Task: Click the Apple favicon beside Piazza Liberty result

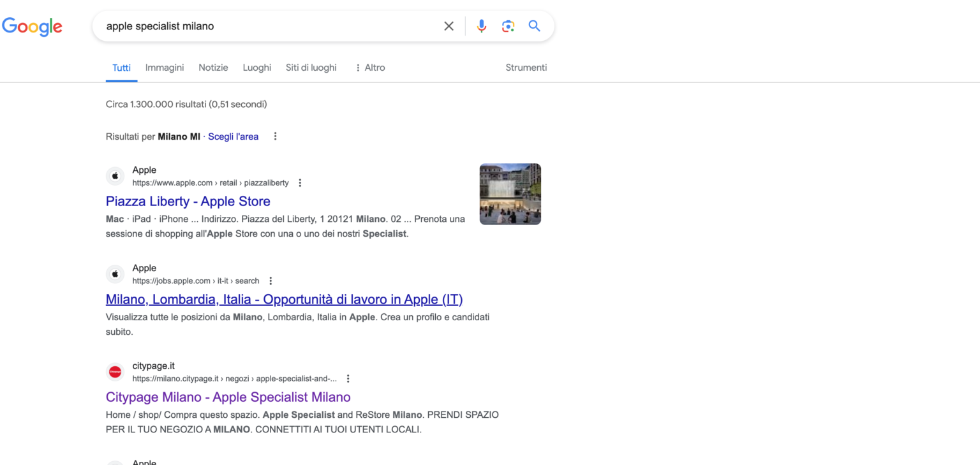Action: (x=115, y=175)
